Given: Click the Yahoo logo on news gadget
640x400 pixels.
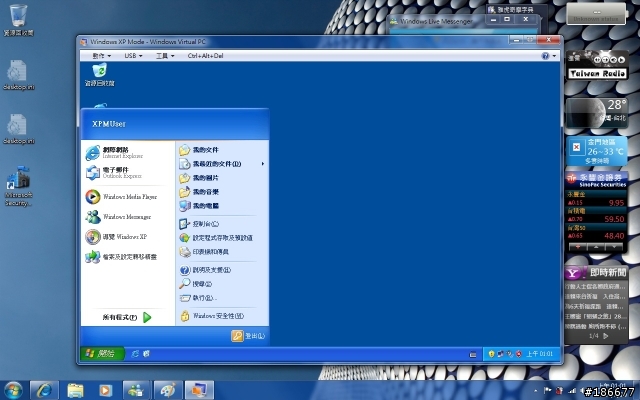Looking at the screenshot, I should coord(574,273).
